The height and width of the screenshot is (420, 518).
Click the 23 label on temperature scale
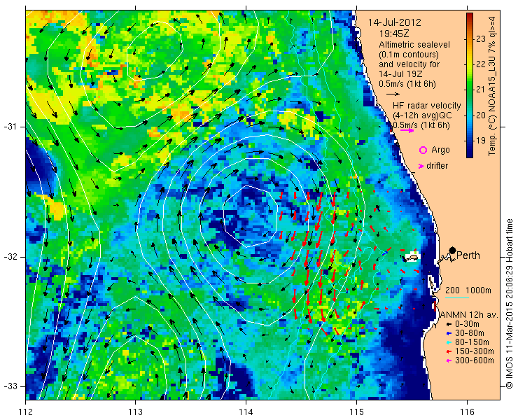(481, 39)
